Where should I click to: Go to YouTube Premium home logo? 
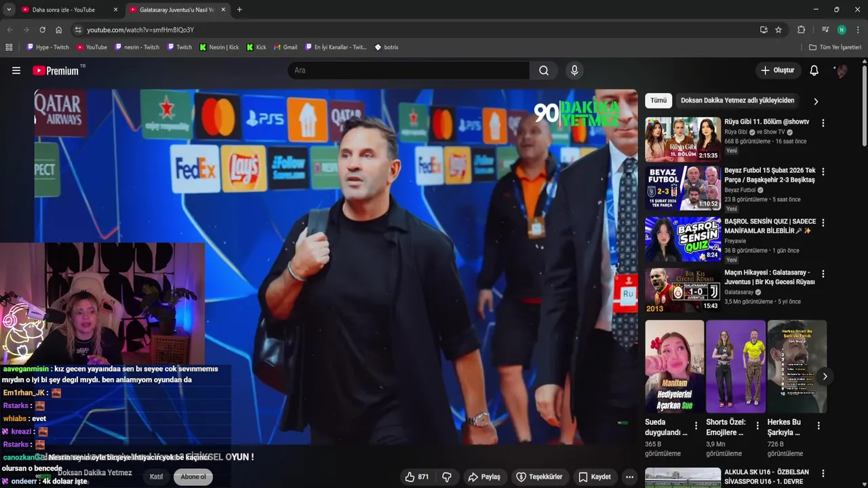pos(56,70)
